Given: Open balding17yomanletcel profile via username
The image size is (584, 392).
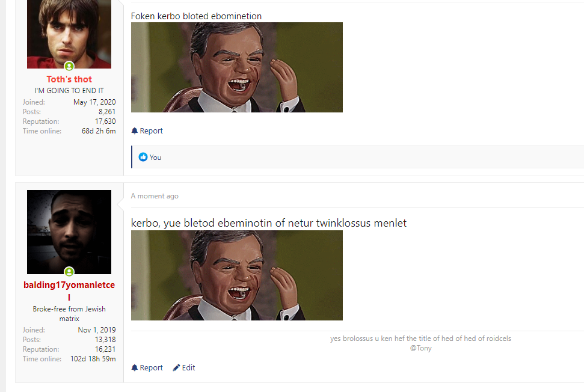Looking at the screenshot, I should 69,284.
